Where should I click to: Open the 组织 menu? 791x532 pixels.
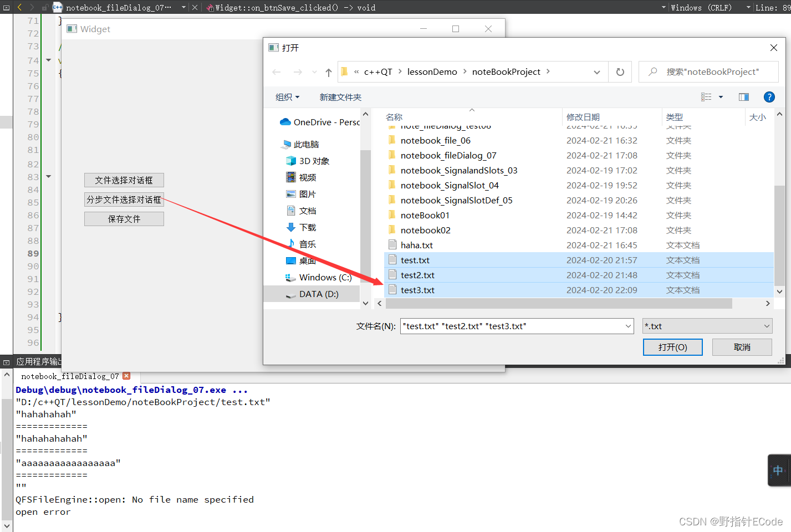288,97
